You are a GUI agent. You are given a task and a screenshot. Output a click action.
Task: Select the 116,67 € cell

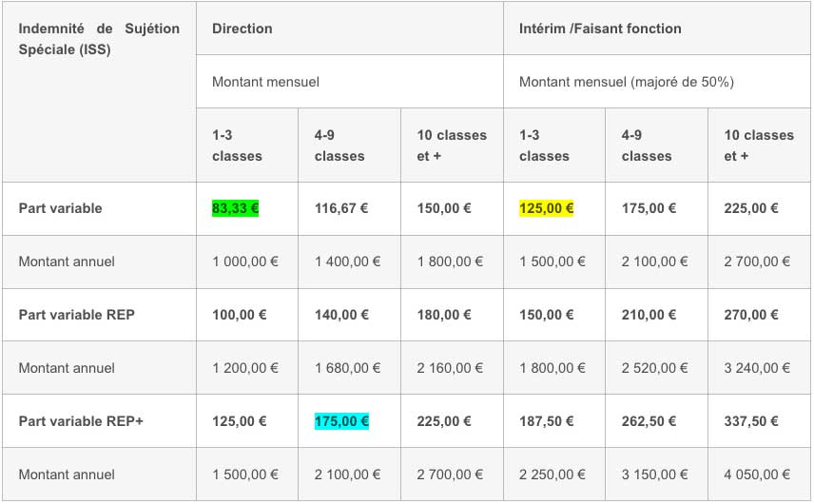pyautogui.click(x=341, y=208)
